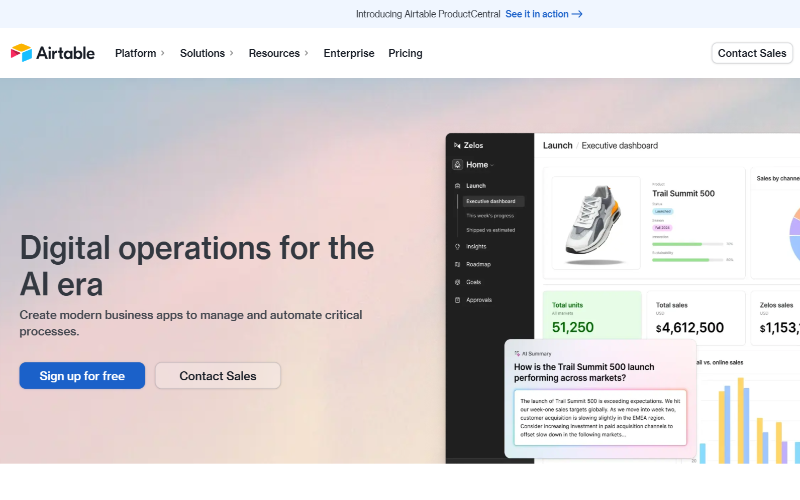Click the hero Contact Sales button
The width and height of the screenshot is (800, 500).
click(x=218, y=376)
